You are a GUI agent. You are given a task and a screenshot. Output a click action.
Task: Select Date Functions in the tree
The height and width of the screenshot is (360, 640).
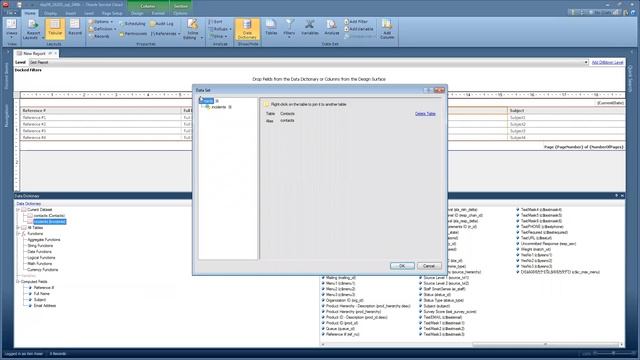pyautogui.click(x=40, y=252)
